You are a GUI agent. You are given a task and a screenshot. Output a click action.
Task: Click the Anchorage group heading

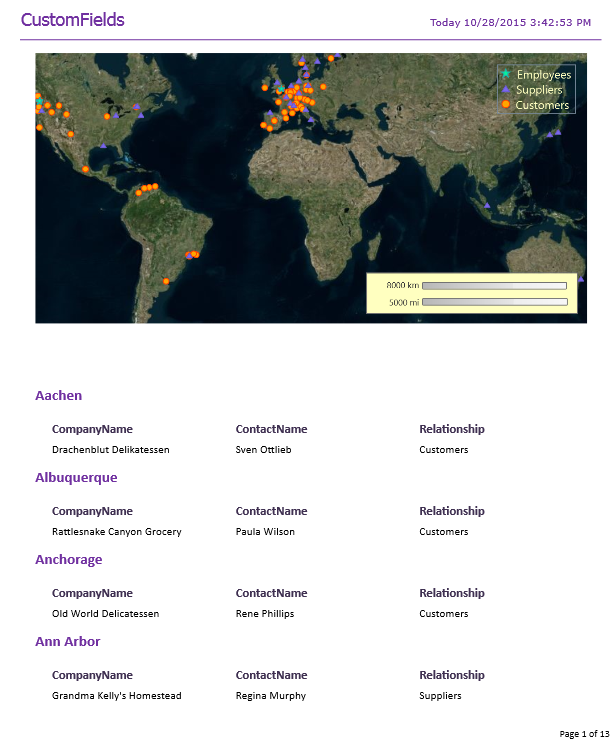tap(68, 560)
